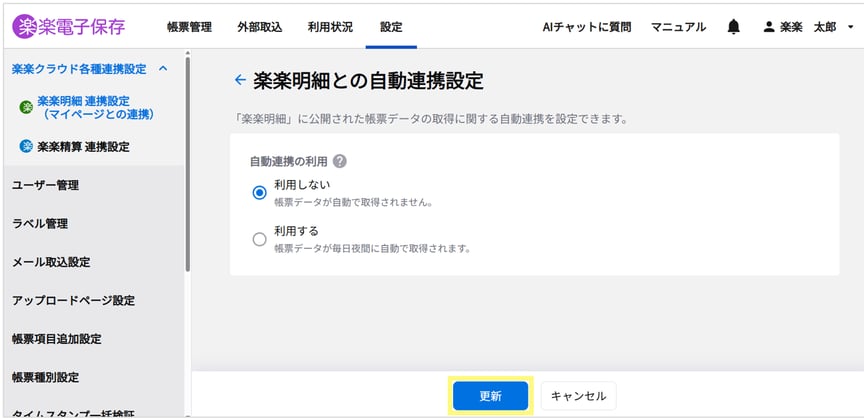Click the user profile silhouette icon

coord(769,27)
